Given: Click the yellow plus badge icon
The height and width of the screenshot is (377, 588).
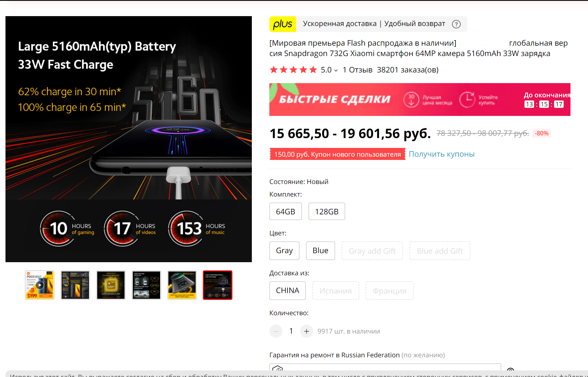Looking at the screenshot, I should coord(283,24).
